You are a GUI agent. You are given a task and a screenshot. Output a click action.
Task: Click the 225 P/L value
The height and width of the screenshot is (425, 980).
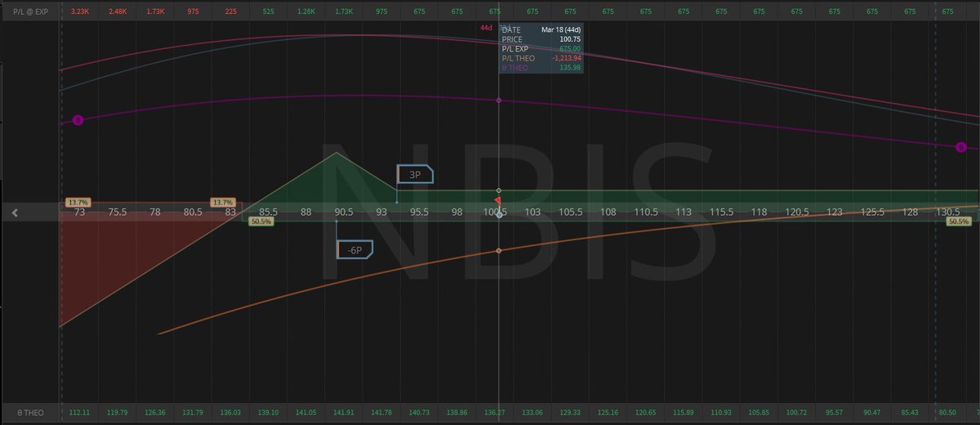click(231, 11)
